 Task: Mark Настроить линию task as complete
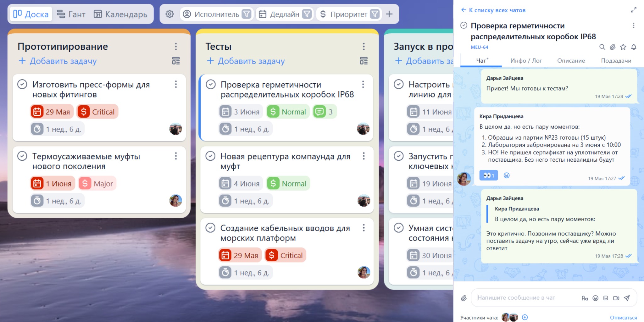click(399, 84)
